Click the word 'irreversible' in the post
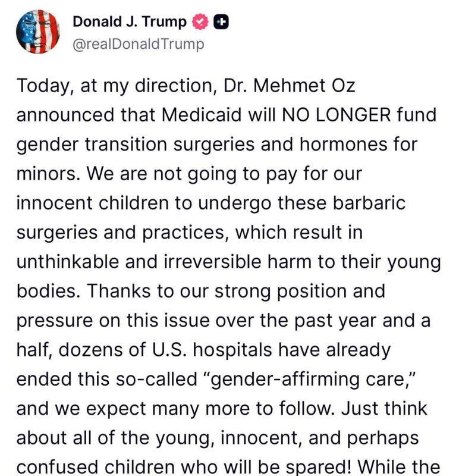Viewport: 459px width, 476px height. (213, 262)
